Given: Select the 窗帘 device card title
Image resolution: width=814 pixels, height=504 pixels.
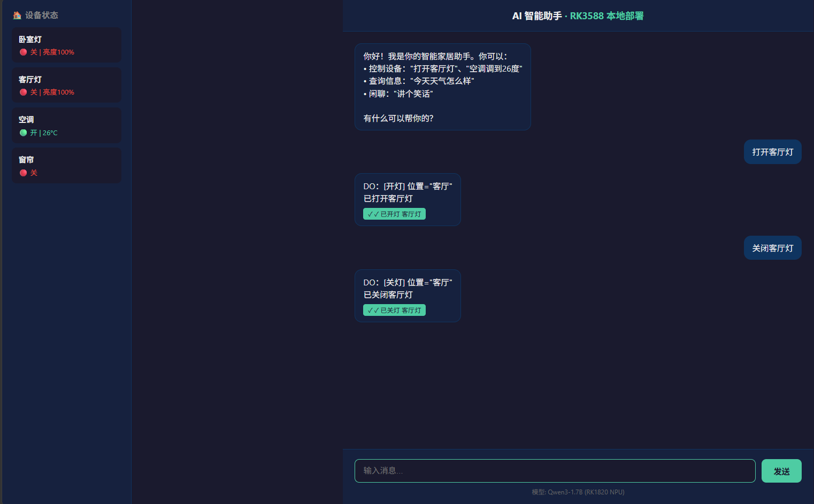Looking at the screenshot, I should [x=26, y=160].
